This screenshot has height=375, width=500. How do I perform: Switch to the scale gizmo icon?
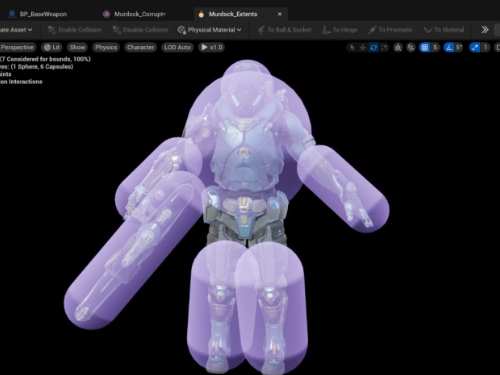[385, 48]
